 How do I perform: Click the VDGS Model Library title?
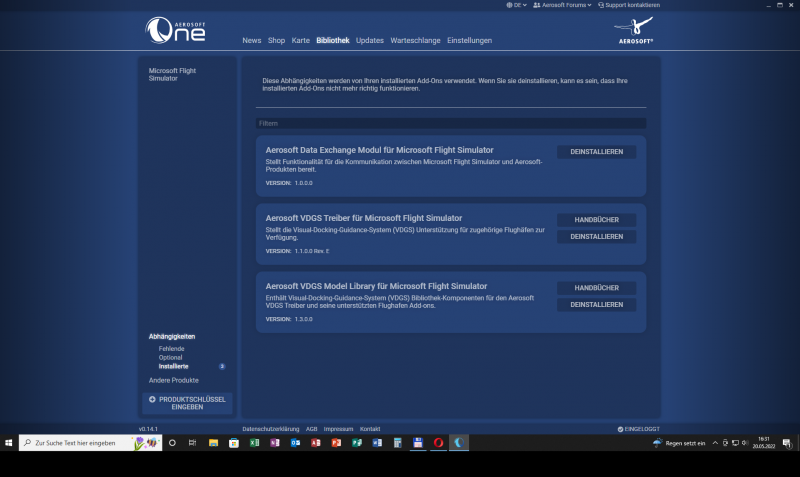[x=376, y=286]
